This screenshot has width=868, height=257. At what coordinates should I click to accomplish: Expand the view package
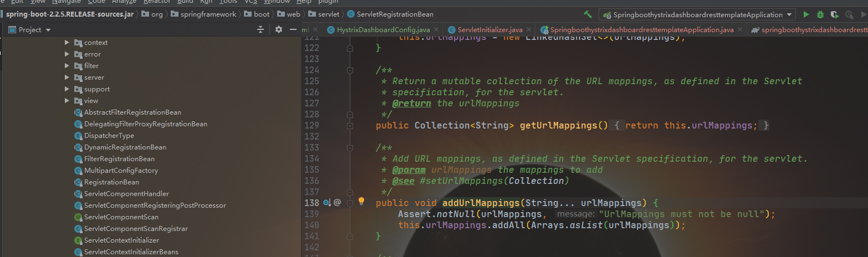67,101
